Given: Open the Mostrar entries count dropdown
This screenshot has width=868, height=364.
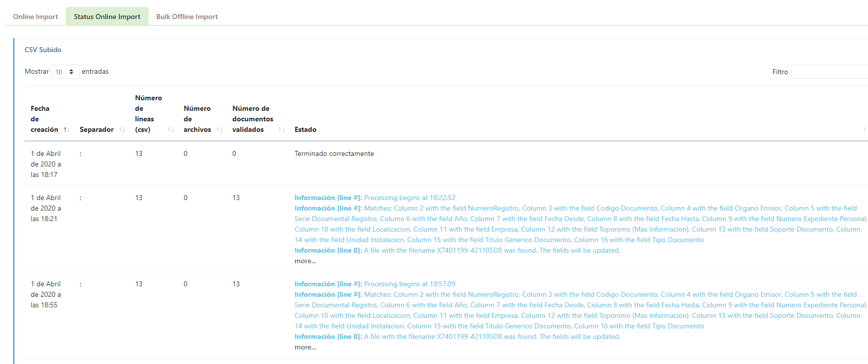Looking at the screenshot, I should (x=65, y=72).
